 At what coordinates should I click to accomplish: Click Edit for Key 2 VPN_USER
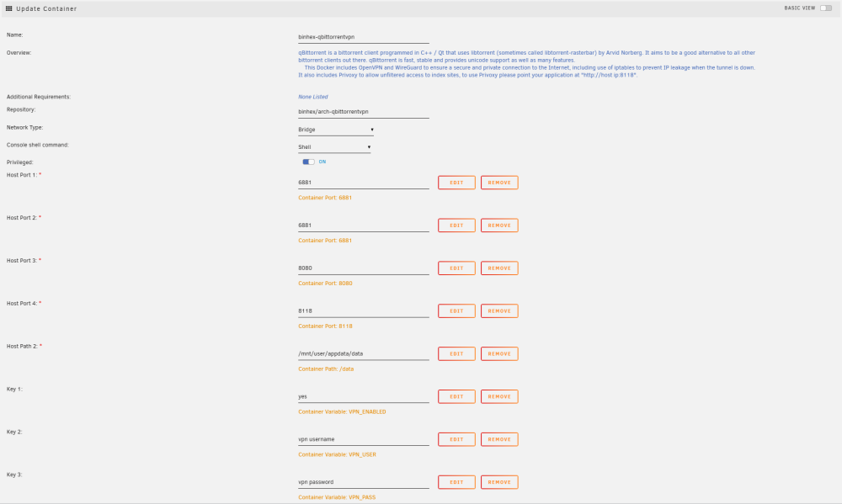[x=456, y=439]
